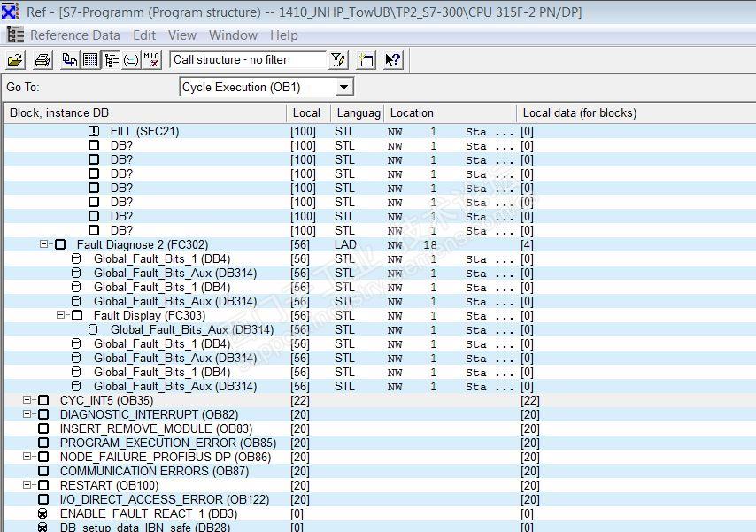Select the ENABLE_FAULT_REACT_1 (DB3) label

149,513
